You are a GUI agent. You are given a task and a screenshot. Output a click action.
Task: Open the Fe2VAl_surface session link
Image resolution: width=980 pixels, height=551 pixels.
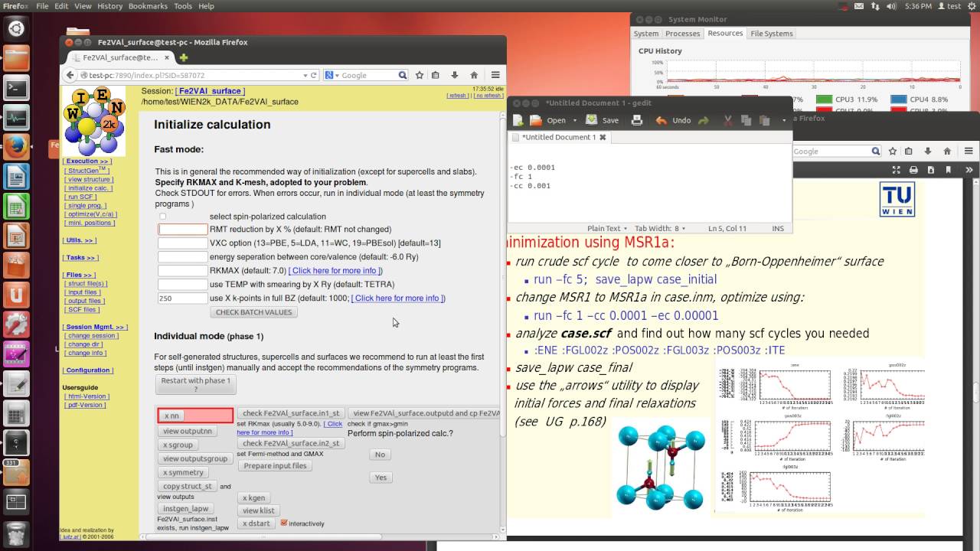[211, 91]
